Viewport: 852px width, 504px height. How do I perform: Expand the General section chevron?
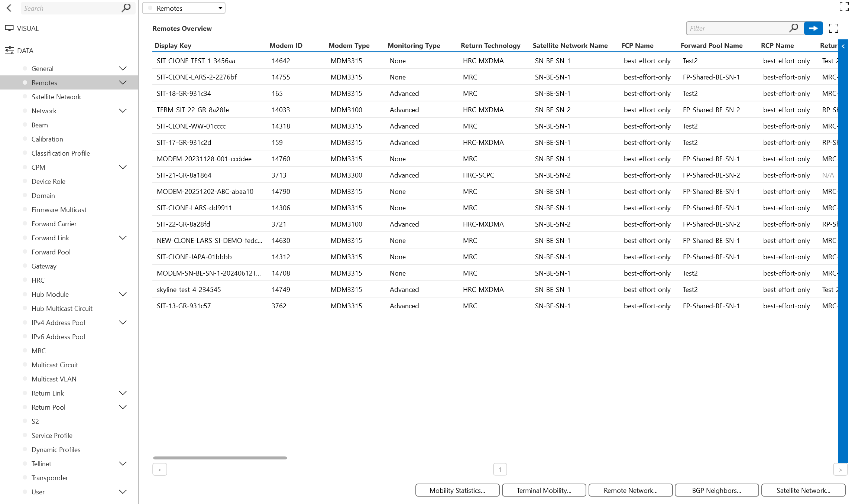[x=123, y=68]
